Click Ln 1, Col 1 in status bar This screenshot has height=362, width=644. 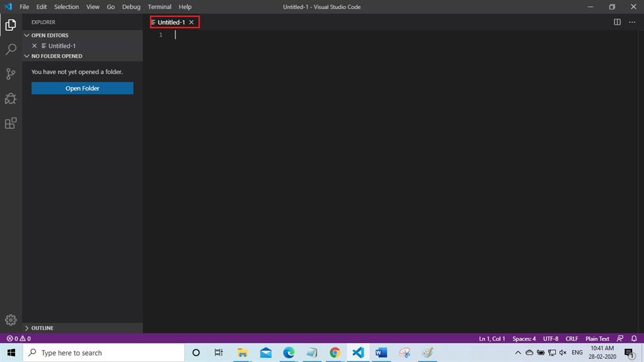click(x=492, y=339)
